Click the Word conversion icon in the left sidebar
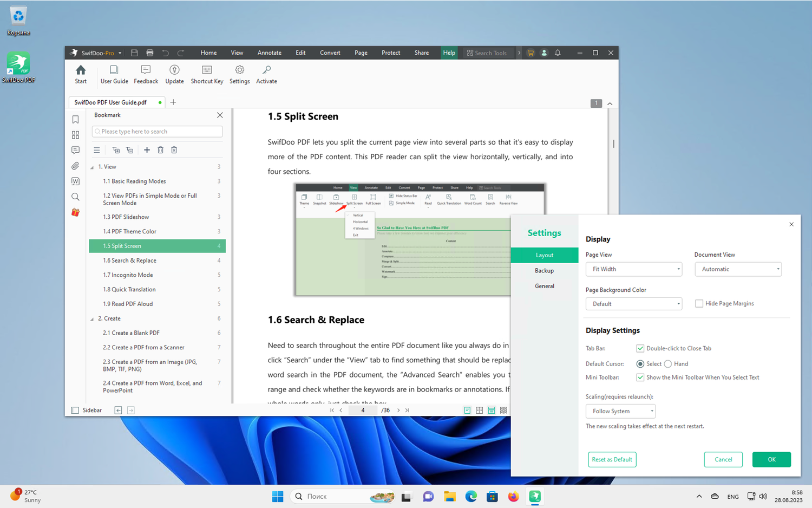Viewport: 812px width, 508px height. 75,181
